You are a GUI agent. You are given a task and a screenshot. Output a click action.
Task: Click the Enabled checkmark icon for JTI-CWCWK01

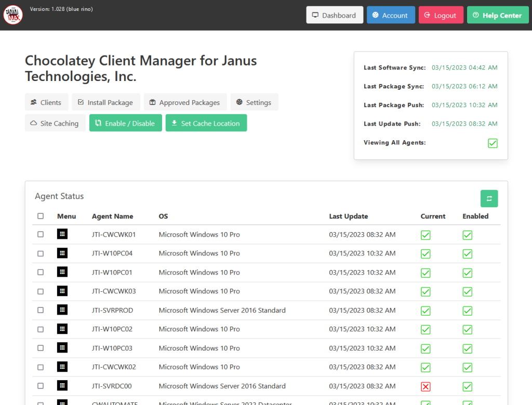point(467,235)
